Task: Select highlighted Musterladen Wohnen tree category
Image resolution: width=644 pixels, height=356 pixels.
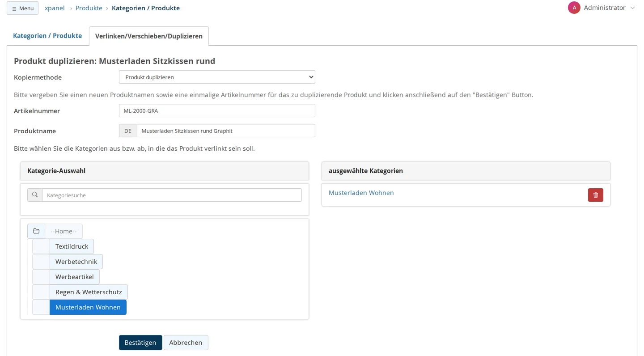Action: click(88, 307)
